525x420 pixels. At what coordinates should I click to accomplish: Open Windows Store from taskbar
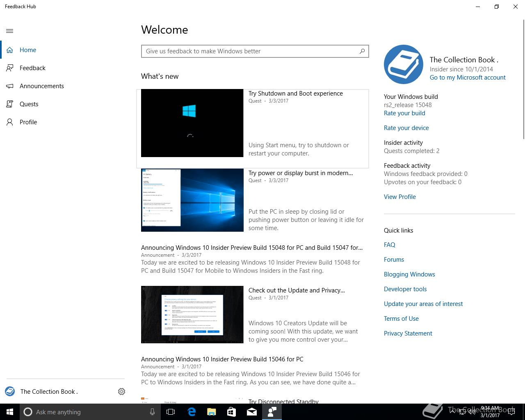232,412
